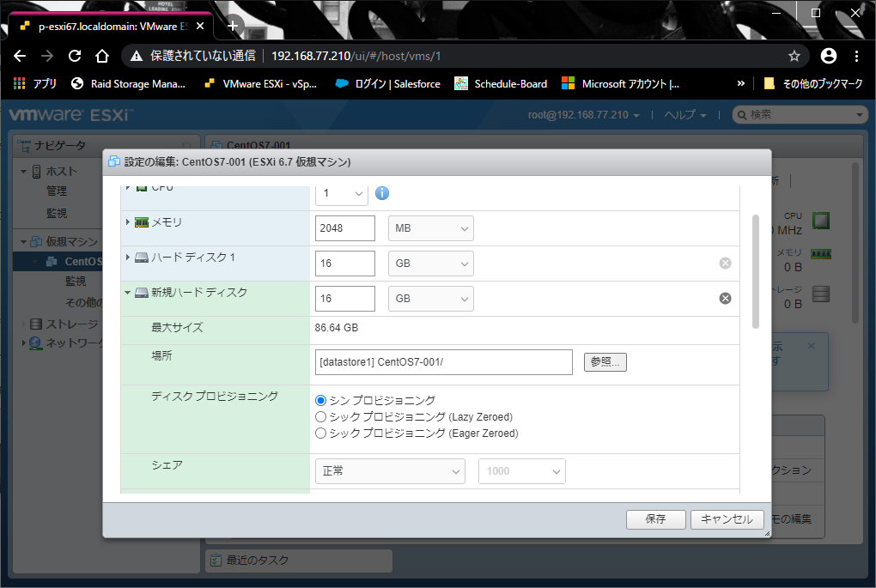The height and width of the screenshot is (588, 876).
Task: Expand the ハード ディスク 1 row
Action: click(x=128, y=258)
